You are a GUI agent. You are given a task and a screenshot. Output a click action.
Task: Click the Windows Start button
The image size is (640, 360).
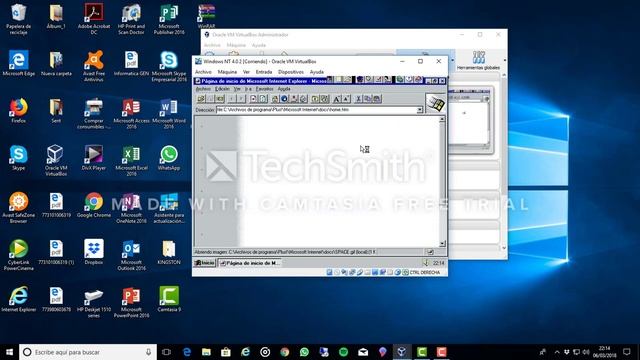[x=9, y=352]
